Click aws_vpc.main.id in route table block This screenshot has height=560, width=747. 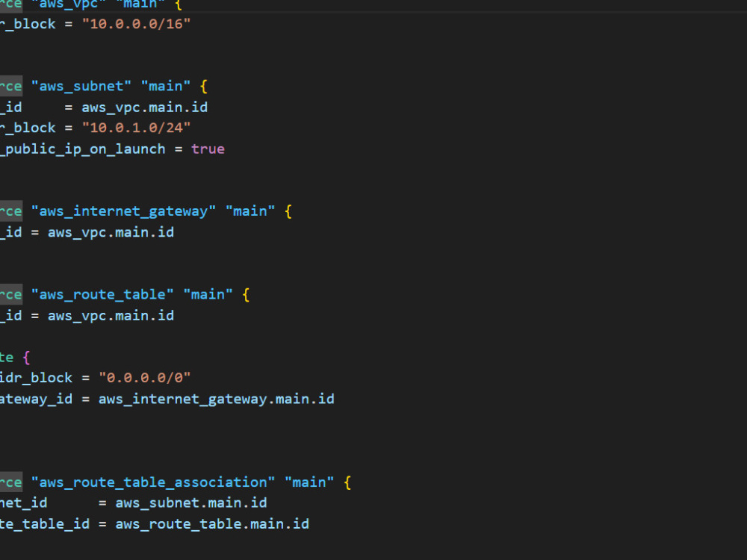pyautogui.click(x=111, y=316)
